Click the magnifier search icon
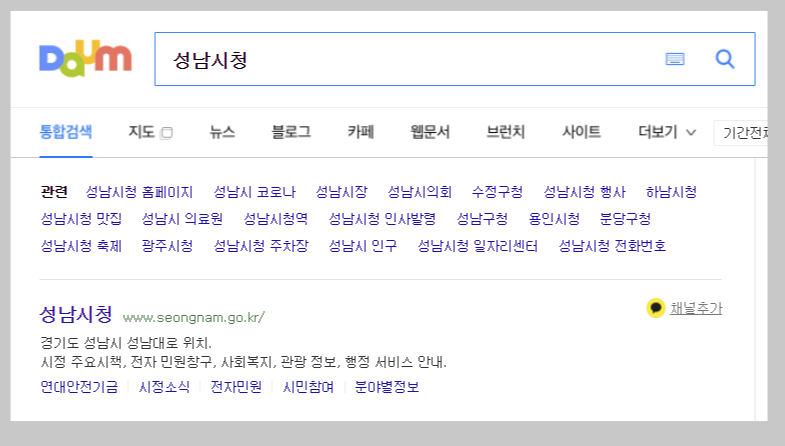This screenshot has height=446, width=785. (724, 59)
